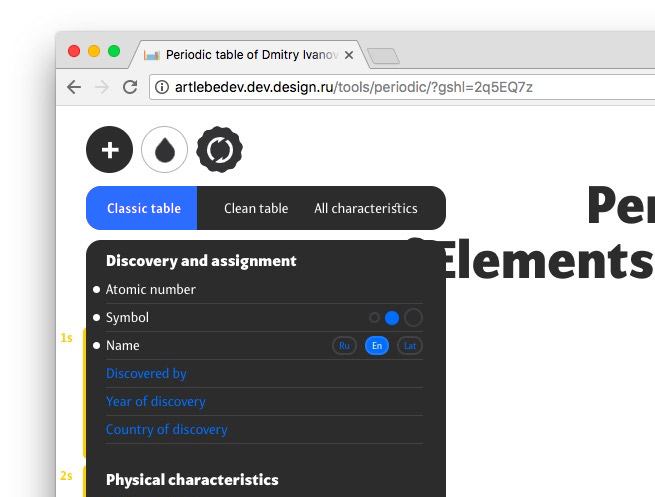
Task: Go back with the browser back arrow
Action: pyautogui.click(x=74, y=87)
